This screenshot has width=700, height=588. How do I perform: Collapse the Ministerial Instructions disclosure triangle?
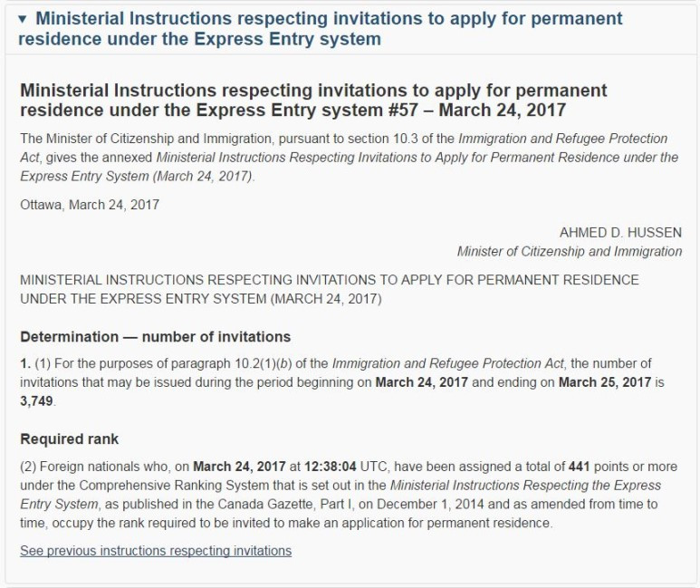tap(24, 19)
